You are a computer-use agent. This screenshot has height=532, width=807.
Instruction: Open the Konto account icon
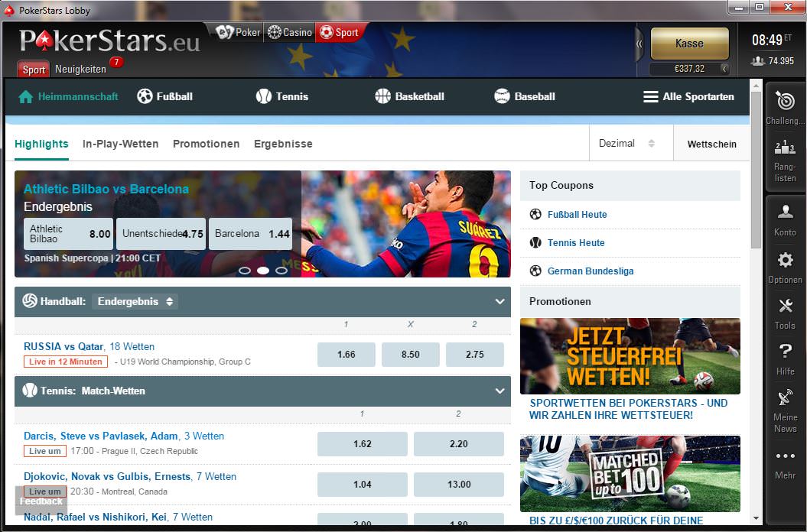(785, 212)
